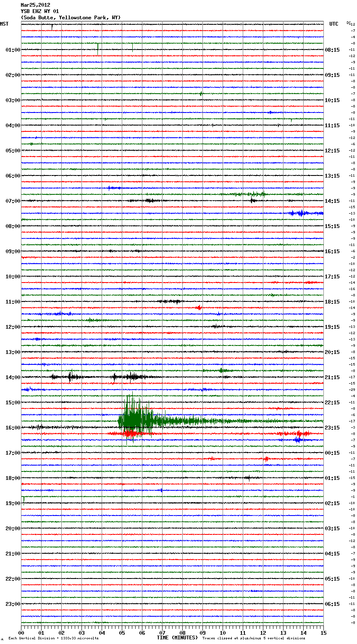Image resolution: width=357 pixels, height=644 pixels.
Task: Click the 17:00 MST row label
Action: [x=13, y=453]
